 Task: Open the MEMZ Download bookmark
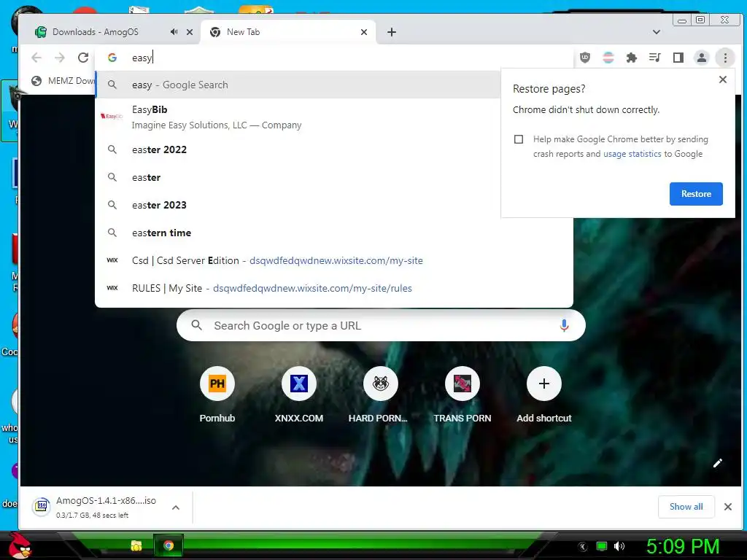[63, 81]
